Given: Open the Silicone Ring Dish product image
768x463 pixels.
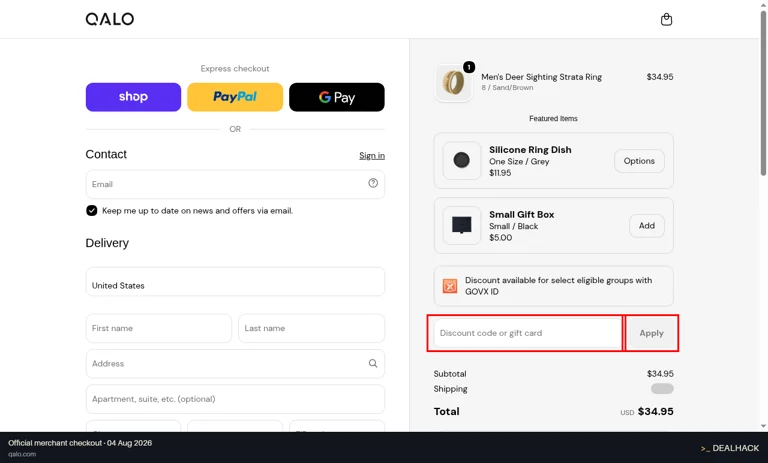Looking at the screenshot, I should [x=461, y=160].
